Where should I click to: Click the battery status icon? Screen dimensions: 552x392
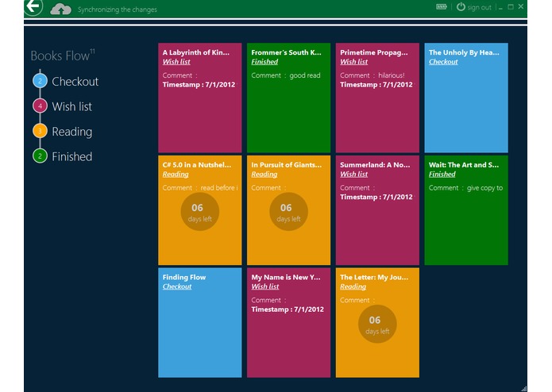(441, 6)
